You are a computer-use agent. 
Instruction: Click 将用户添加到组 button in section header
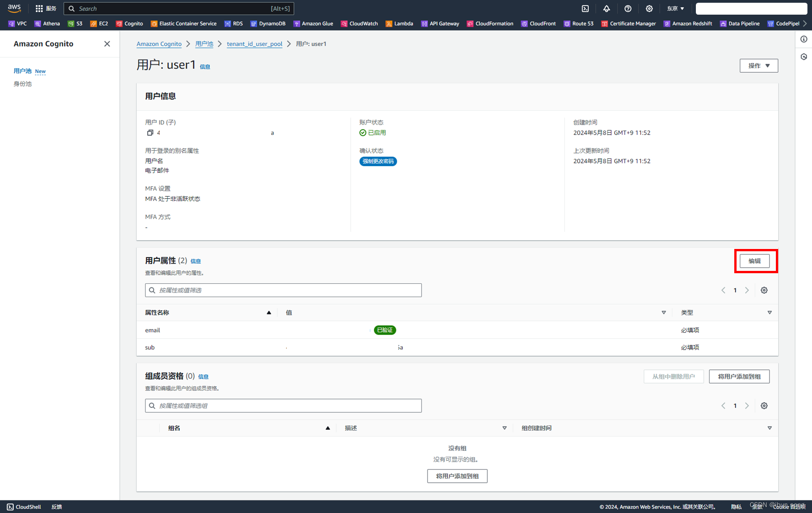click(739, 377)
